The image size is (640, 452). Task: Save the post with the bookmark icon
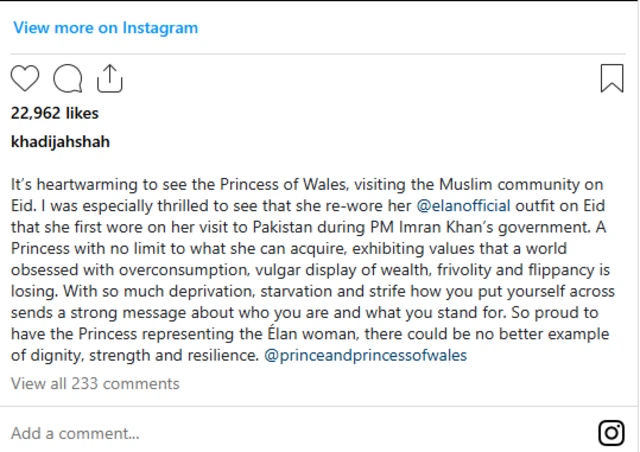click(611, 78)
